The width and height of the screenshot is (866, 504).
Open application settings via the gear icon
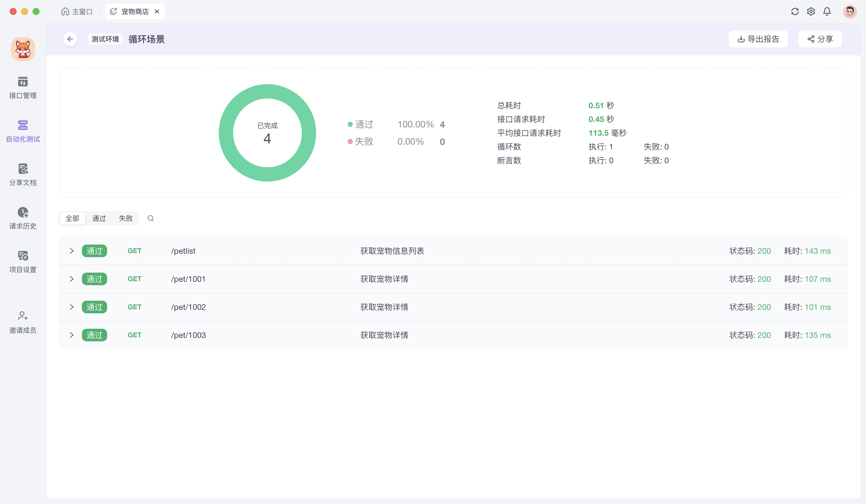pyautogui.click(x=811, y=11)
